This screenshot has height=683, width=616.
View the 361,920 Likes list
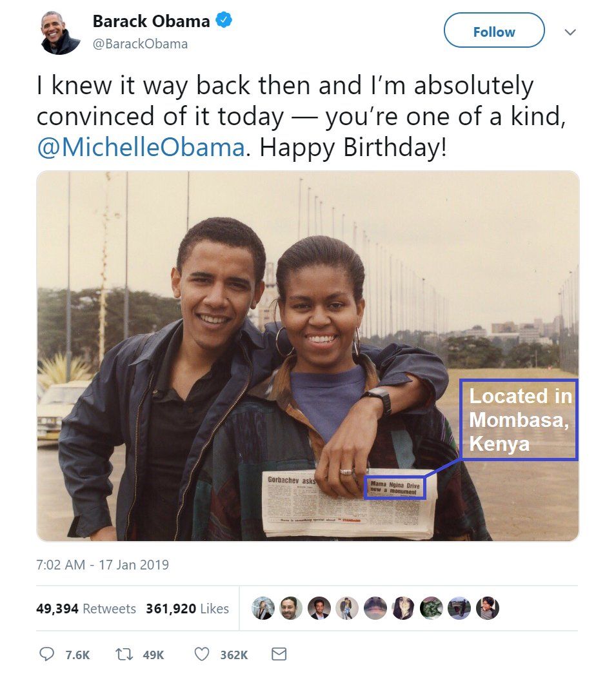pyautogui.click(x=187, y=608)
